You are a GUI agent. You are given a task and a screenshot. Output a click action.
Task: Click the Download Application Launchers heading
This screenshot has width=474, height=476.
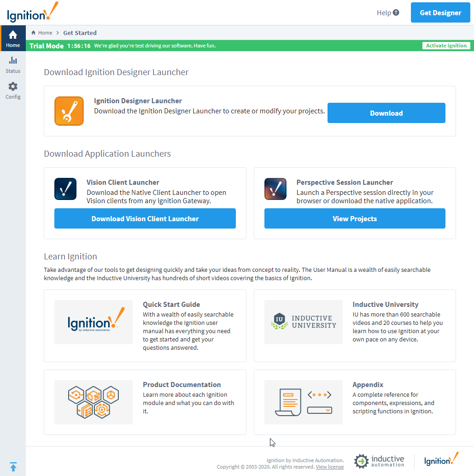point(107,153)
